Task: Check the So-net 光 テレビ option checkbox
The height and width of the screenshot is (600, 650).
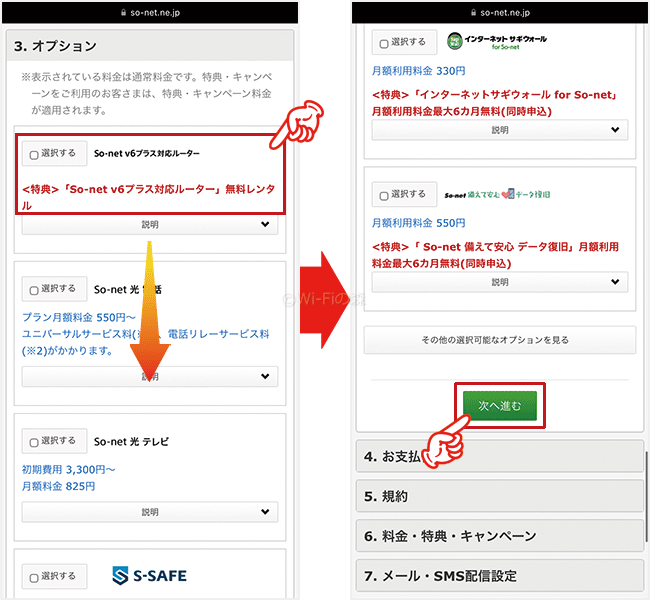Action: (x=34, y=443)
